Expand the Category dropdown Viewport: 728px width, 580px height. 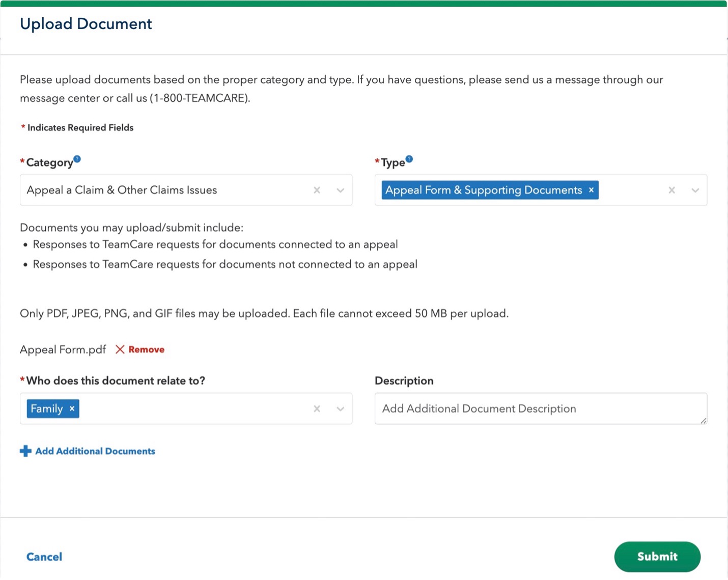[340, 190]
